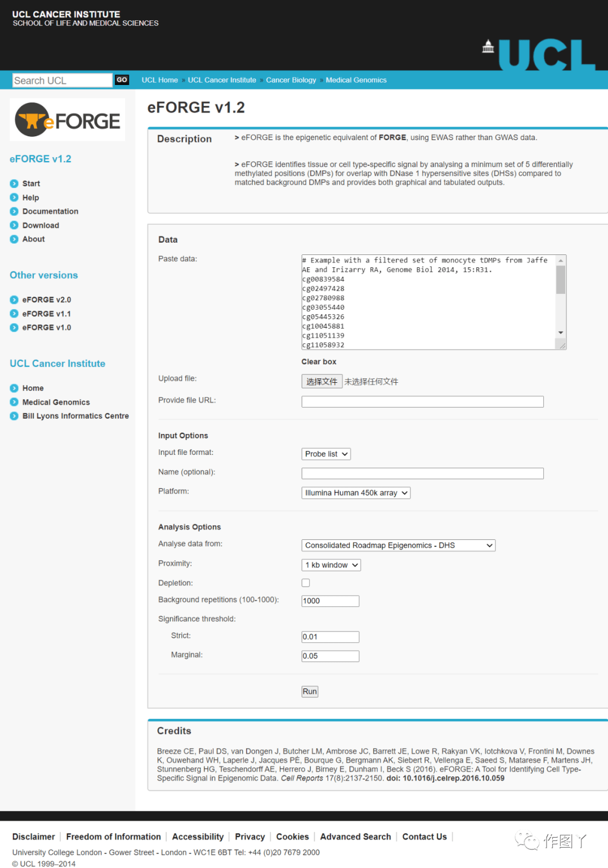The image size is (608, 868).
Task: Open Freedom of Information footer link
Action: tap(113, 837)
